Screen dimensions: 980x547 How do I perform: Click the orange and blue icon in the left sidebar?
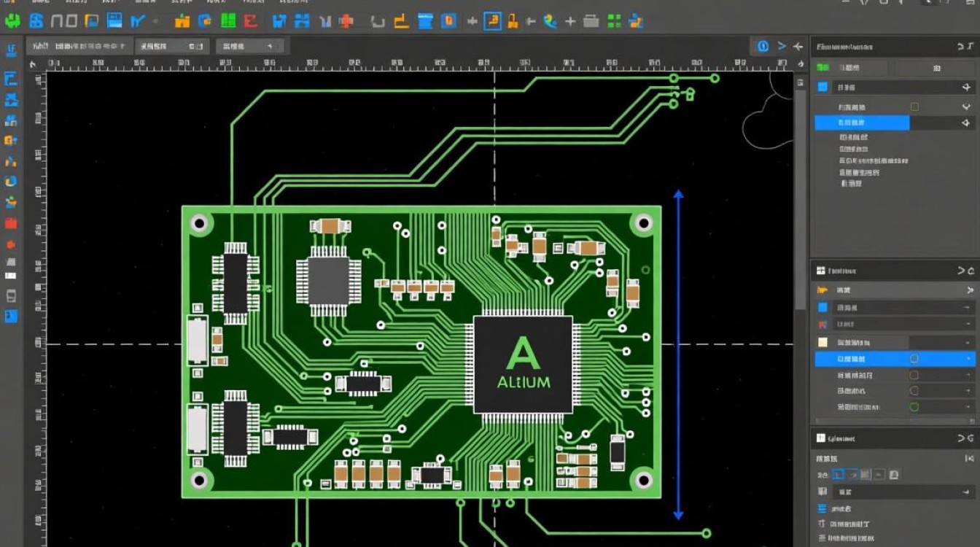click(x=11, y=140)
